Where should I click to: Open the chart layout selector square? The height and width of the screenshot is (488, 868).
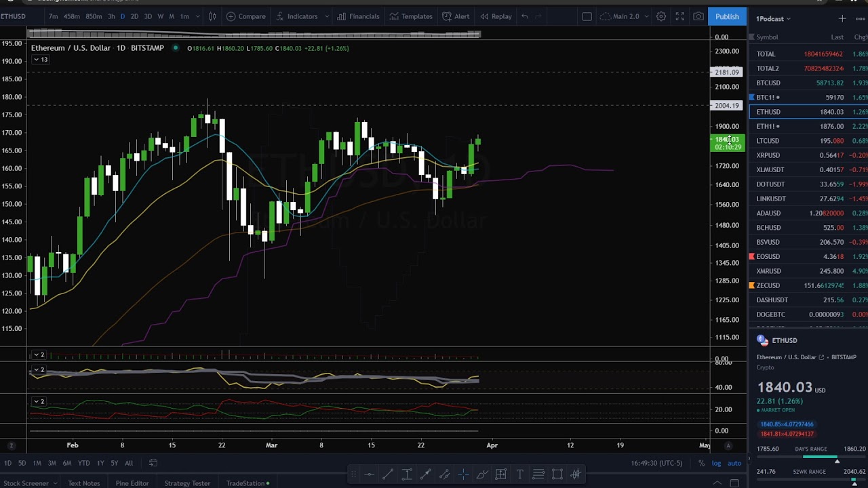[x=587, y=16]
